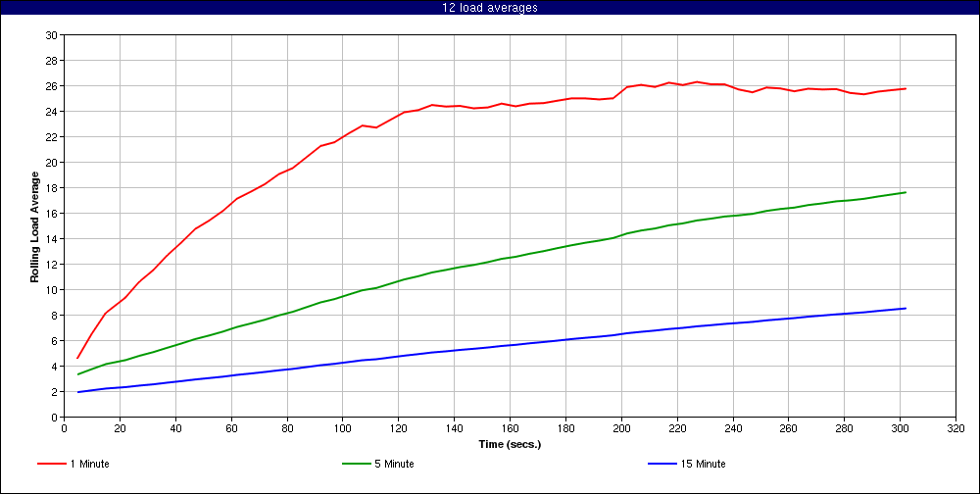This screenshot has width=980, height=494.
Task: Click the x-axis tick label 300
Action: coord(900,428)
